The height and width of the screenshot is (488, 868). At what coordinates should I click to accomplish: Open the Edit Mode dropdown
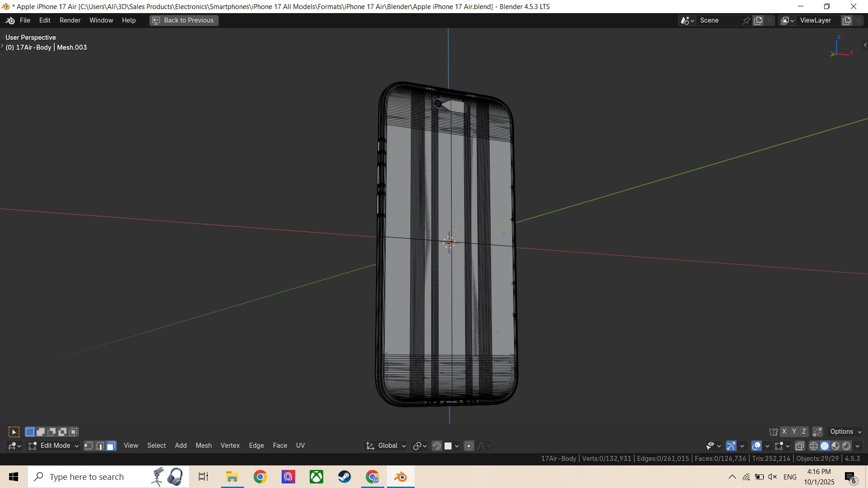pyautogui.click(x=53, y=446)
